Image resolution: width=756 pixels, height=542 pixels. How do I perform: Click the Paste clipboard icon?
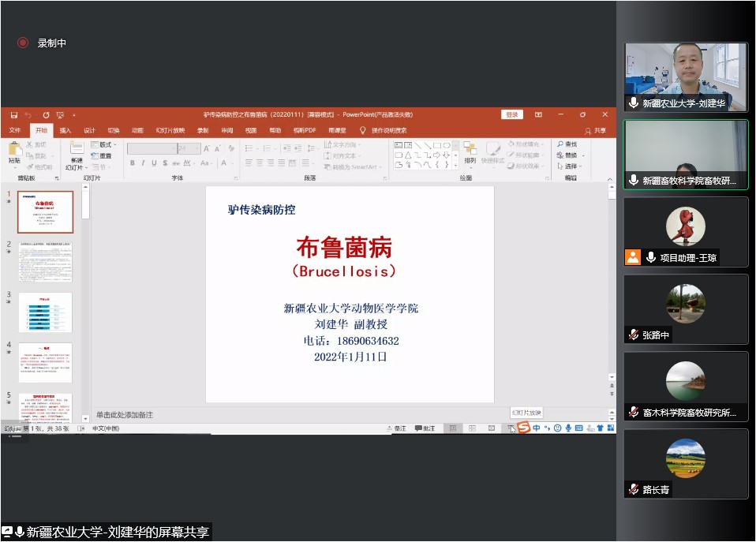[14, 150]
